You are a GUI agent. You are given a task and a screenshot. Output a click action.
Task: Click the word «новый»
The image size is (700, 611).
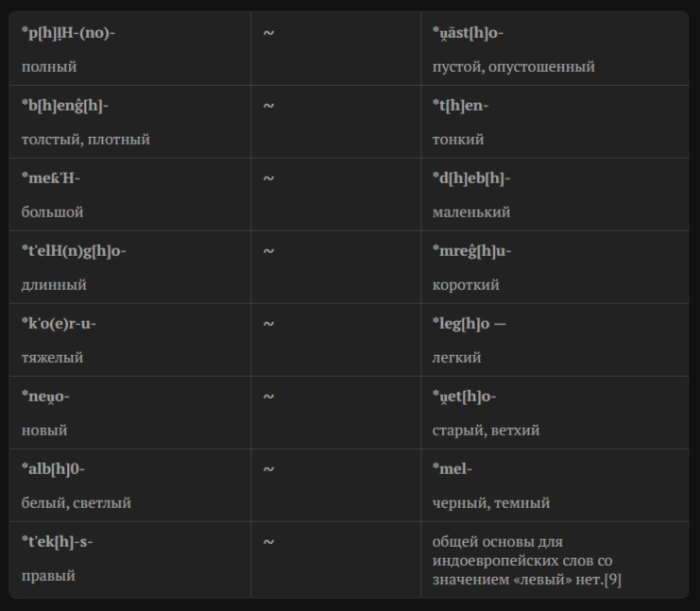44,431
